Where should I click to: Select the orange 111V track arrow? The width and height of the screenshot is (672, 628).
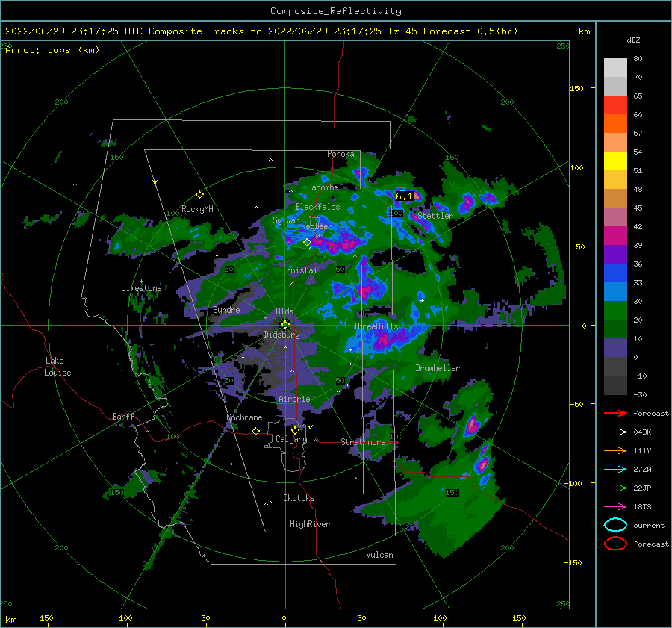coord(615,450)
